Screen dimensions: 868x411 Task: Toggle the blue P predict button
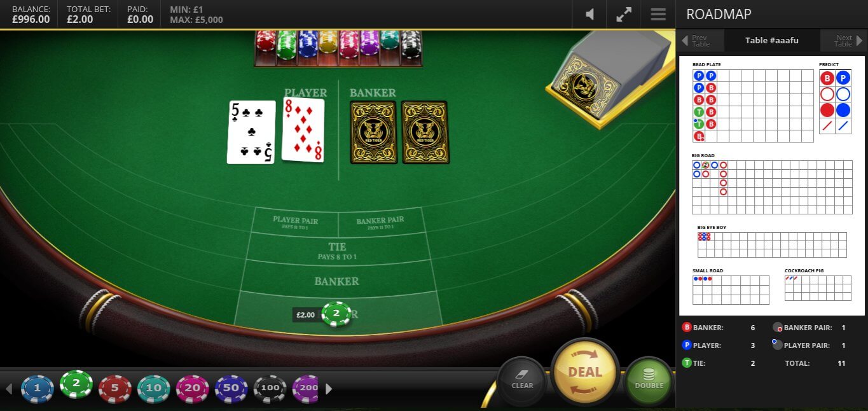[x=843, y=78]
